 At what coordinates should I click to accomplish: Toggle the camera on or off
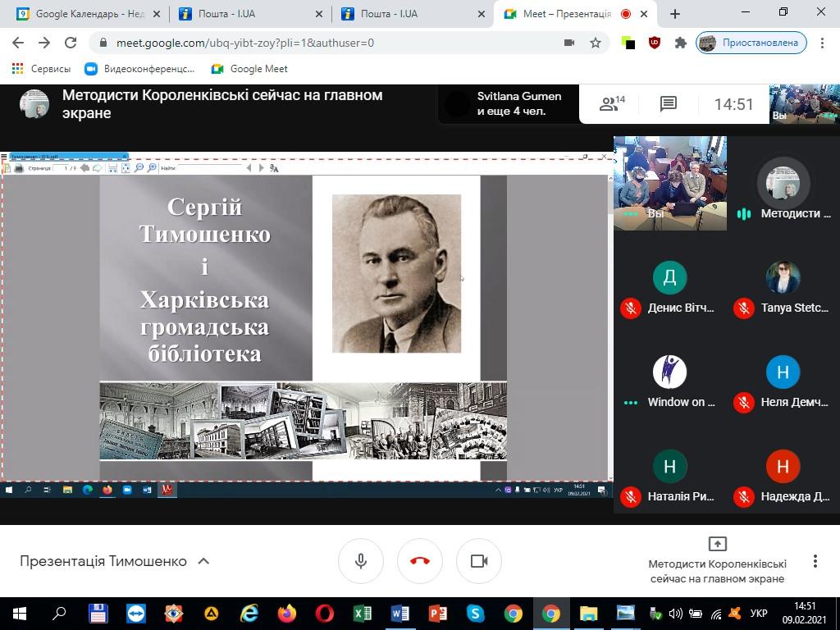479,561
